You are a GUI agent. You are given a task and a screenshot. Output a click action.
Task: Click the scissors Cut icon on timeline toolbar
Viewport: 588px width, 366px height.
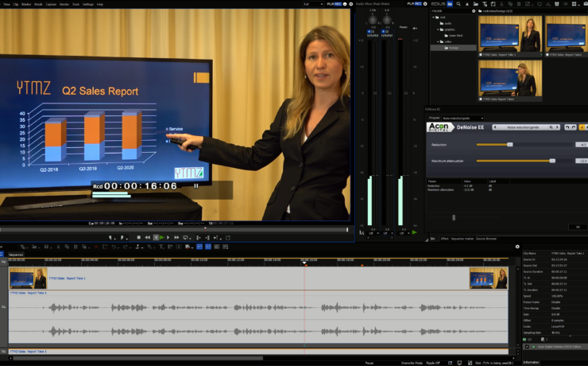(58, 247)
